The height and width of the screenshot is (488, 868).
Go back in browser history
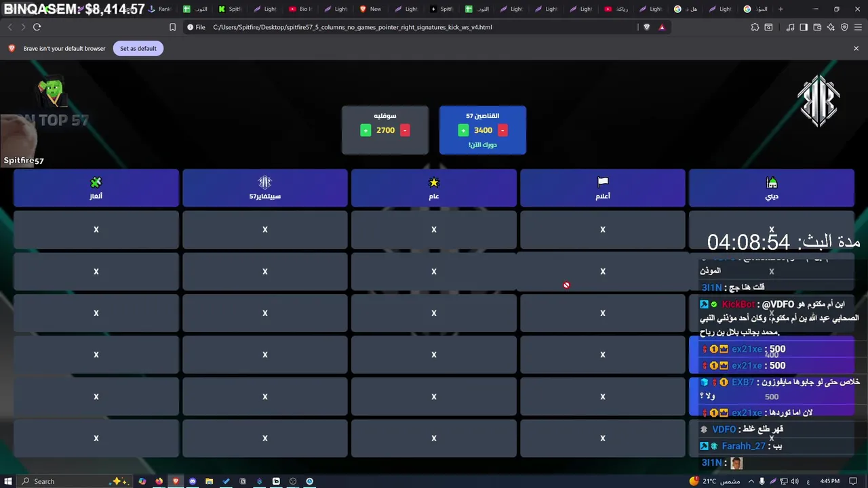click(x=9, y=27)
